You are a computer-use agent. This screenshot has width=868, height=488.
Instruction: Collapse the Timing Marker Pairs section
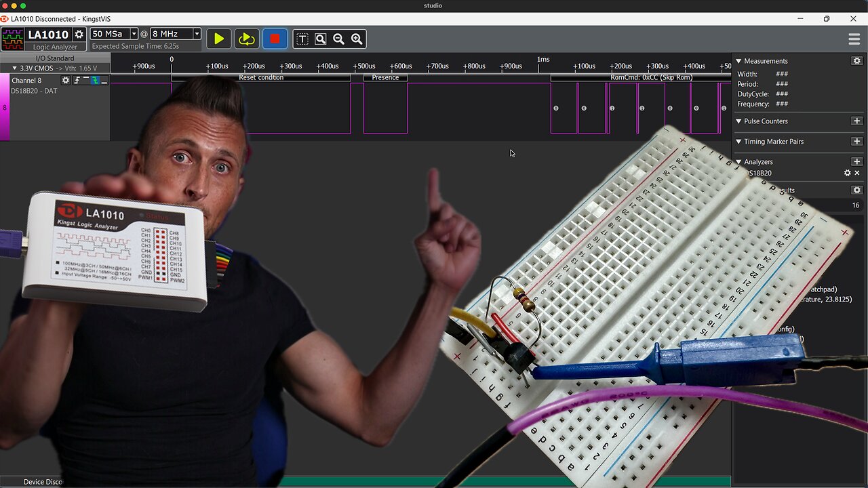[x=738, y=142]
